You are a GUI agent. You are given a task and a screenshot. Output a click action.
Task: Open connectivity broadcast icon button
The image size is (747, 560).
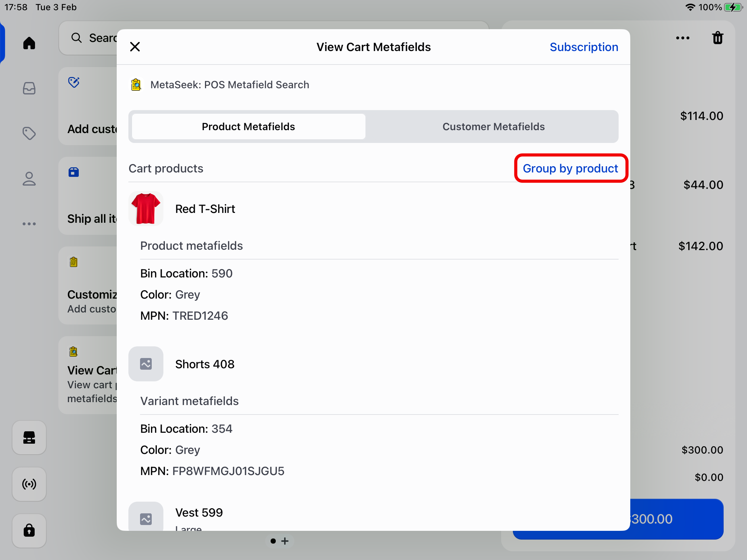coord(29,484)
